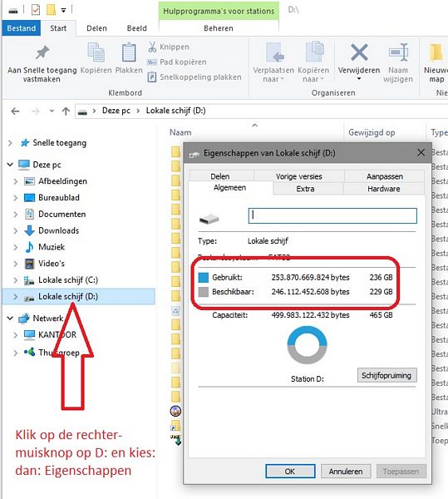Click the OK button
448x499 pixels.
click(290, 471)
